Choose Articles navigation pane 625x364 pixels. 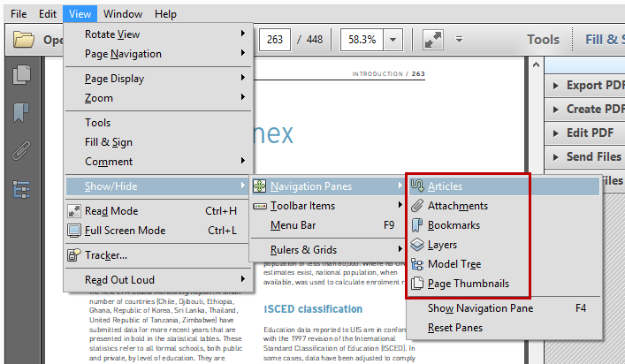[504, 186]
